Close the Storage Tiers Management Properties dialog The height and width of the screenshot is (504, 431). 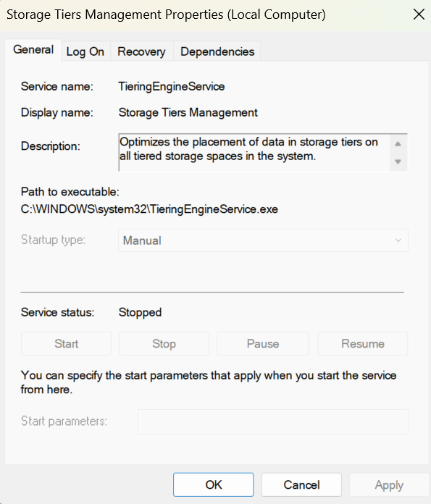pyautogui.click(x=419, y=14)
